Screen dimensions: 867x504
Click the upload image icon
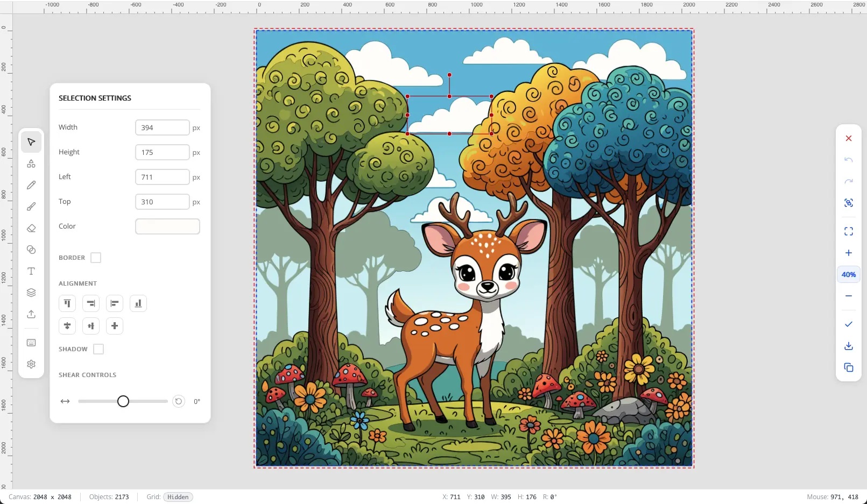[31, 314]
